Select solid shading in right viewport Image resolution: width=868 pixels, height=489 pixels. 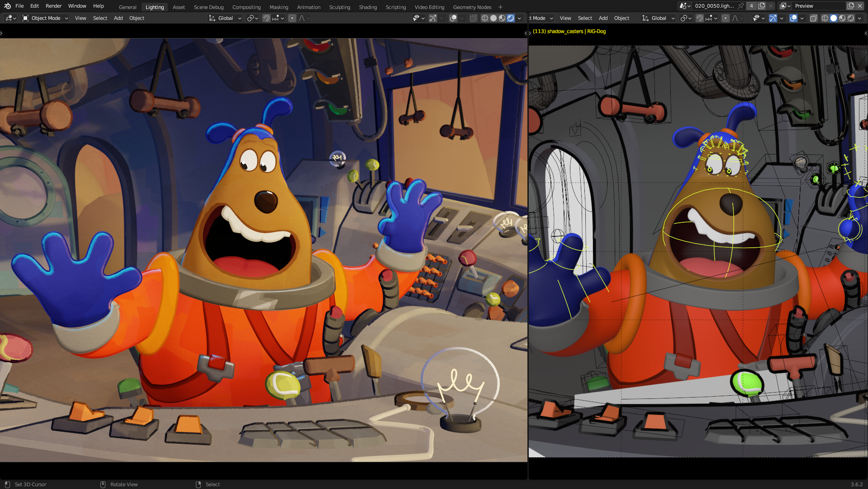tap(834, 18)
